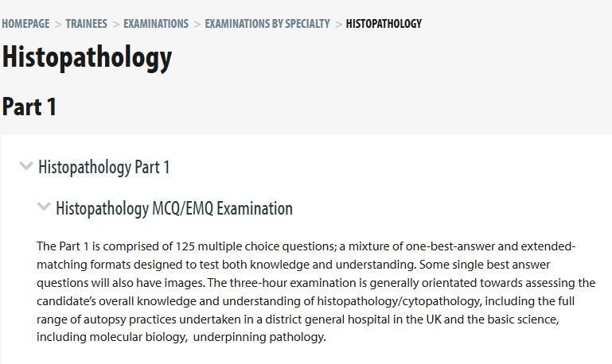
Task: Collapse the MCQ/EMQ Examination chevron
Action: tap(44, 207)
